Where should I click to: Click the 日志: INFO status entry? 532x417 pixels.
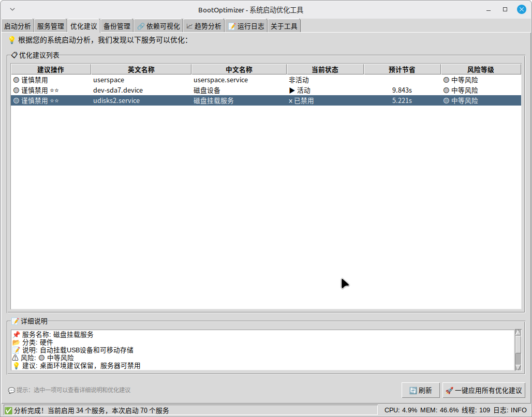[510, 410]
